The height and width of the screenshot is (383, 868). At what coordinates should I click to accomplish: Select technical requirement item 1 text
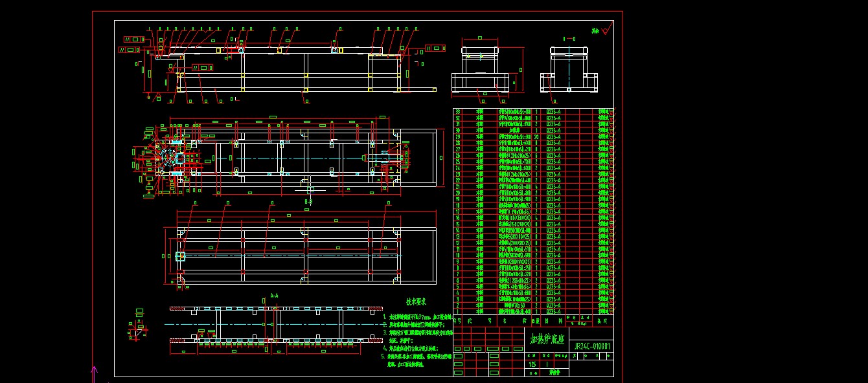coord(417,317)
